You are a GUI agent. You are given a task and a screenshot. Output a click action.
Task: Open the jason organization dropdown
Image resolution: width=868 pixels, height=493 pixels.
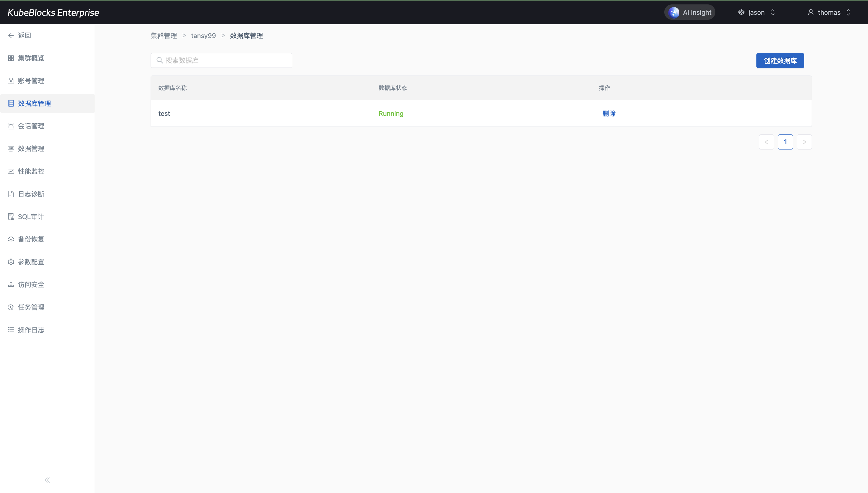pos(756,12)
